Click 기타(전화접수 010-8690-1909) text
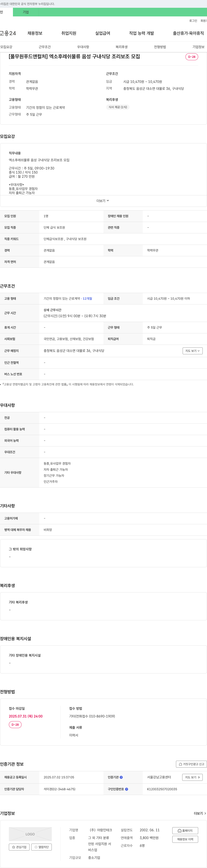This screenshot has height=868, width=207. click(x=92, y=716)
